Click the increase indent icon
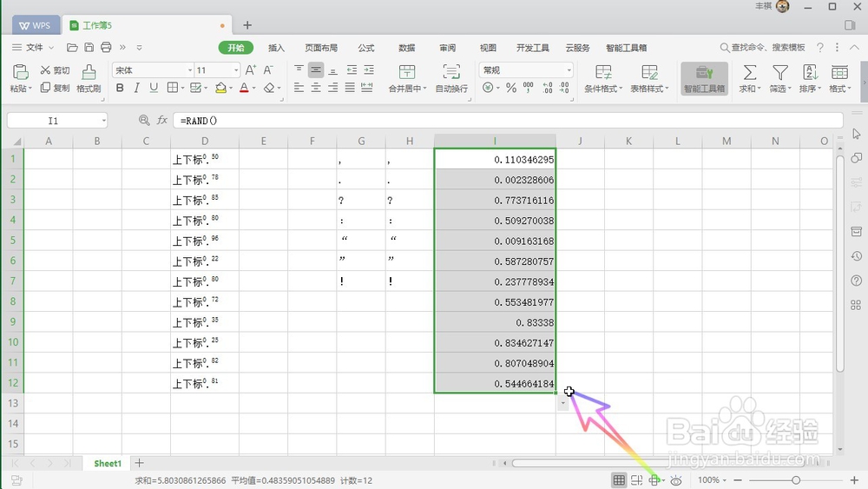Image resolution: width=868 pixels, height=489 pixels. [369, 69]
